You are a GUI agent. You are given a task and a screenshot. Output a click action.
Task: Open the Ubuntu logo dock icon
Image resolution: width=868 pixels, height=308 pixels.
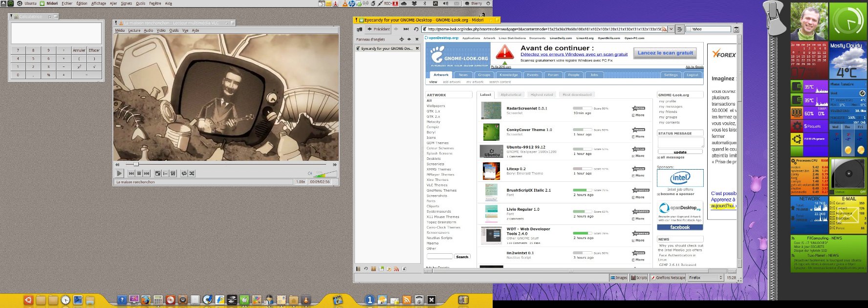28,300
